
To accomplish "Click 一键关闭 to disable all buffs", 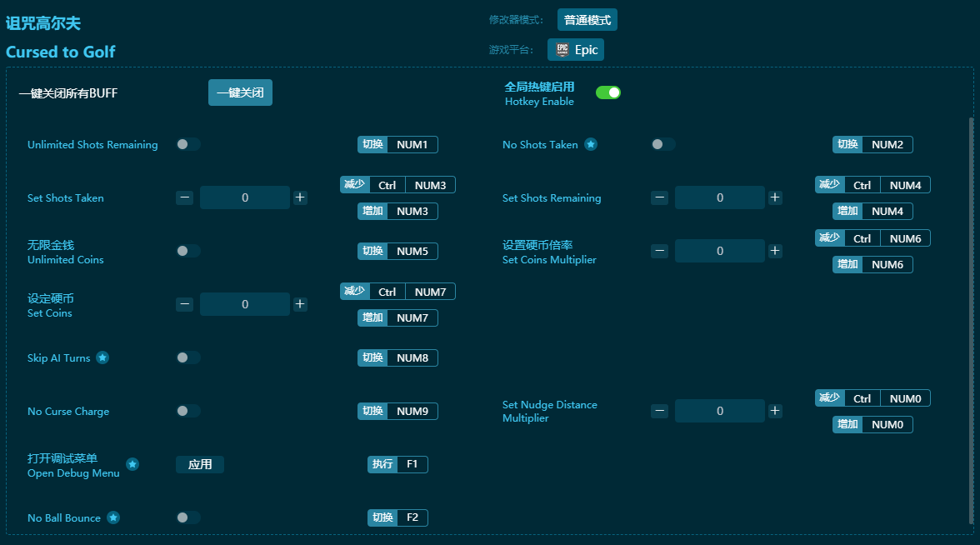I will click(240, 92).
